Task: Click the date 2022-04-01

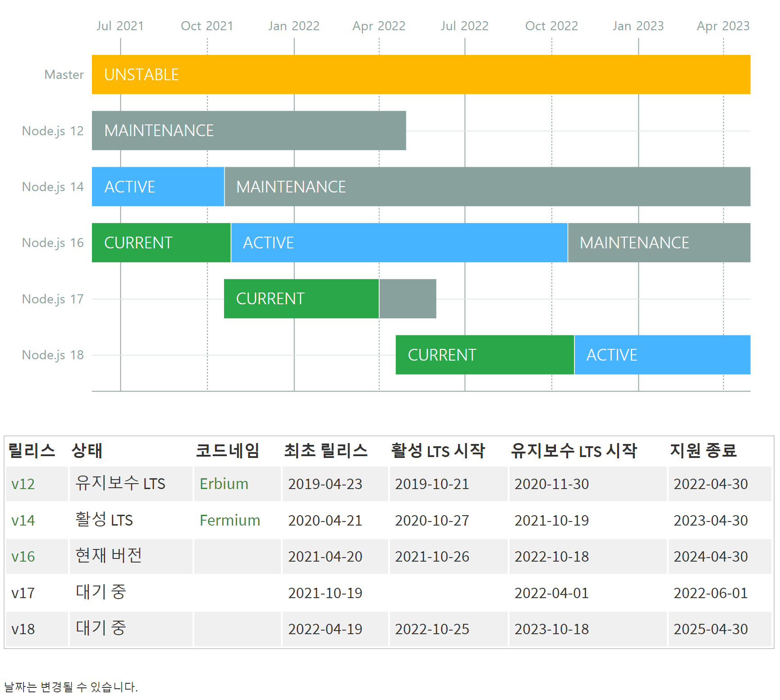Action: point(552,593)
